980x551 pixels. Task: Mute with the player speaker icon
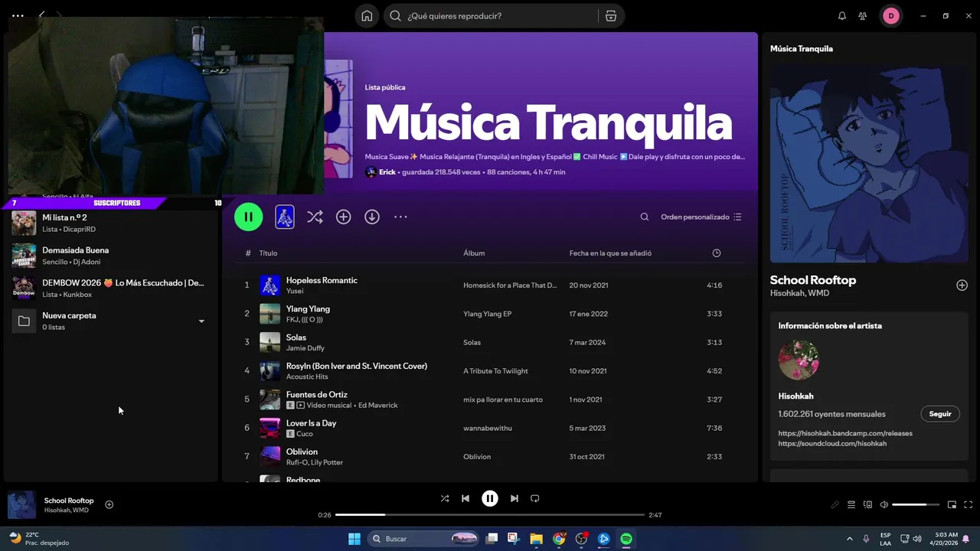(884, 504)
